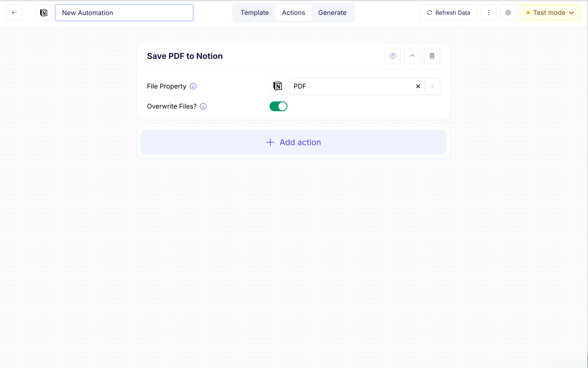Expand the Test mode dropdown
Viewport: 588px width, 368px height.
(550, 13)
